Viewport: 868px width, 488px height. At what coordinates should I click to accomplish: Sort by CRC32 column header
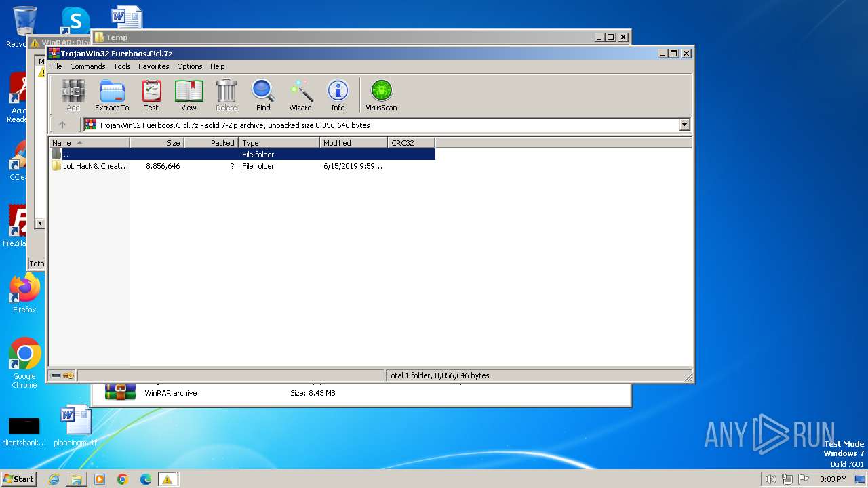[x=411, y=143]
